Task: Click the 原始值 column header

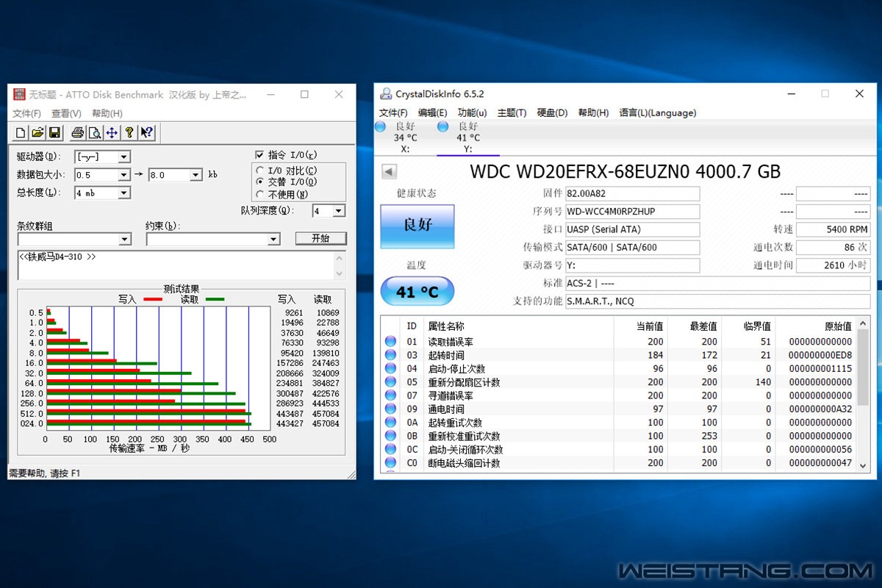Action: point(815,326)
